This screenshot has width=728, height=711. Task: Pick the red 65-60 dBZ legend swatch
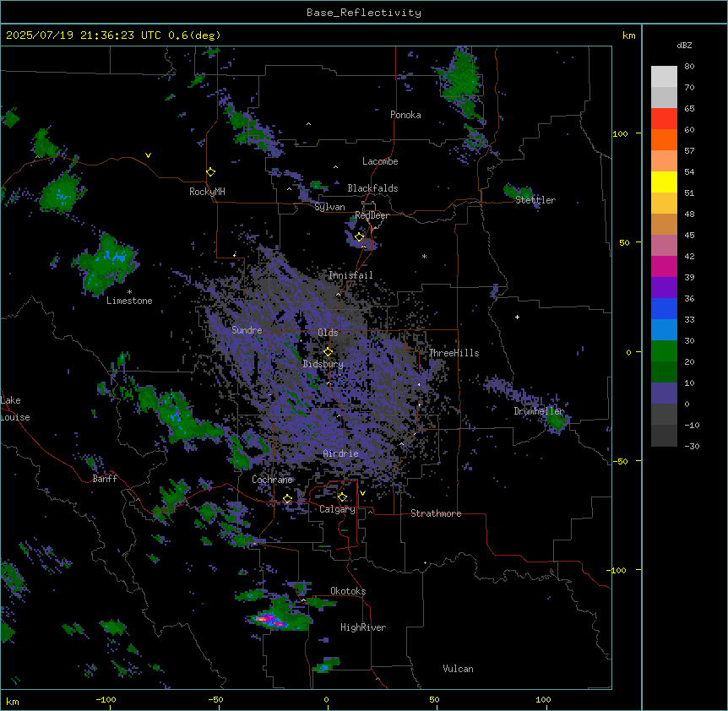664,119
